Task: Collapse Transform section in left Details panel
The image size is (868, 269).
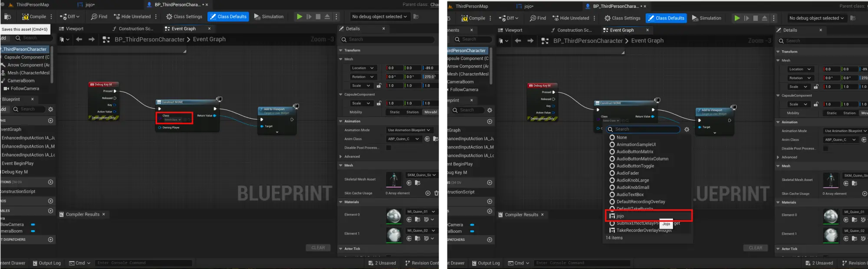Action: point(341,50)
